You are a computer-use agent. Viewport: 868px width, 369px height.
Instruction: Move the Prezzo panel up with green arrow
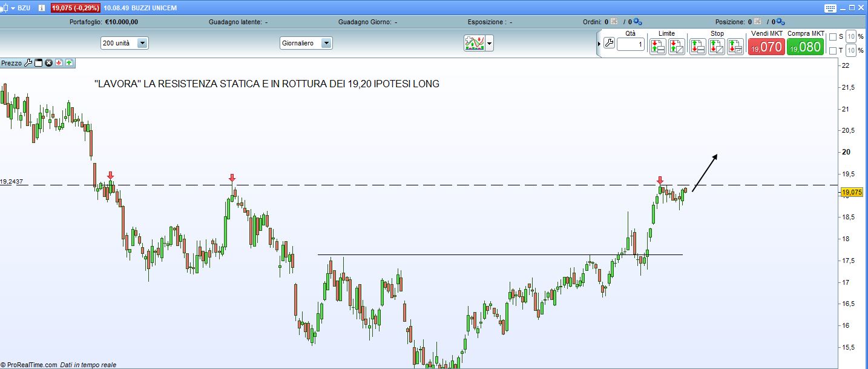click(69, 62)
